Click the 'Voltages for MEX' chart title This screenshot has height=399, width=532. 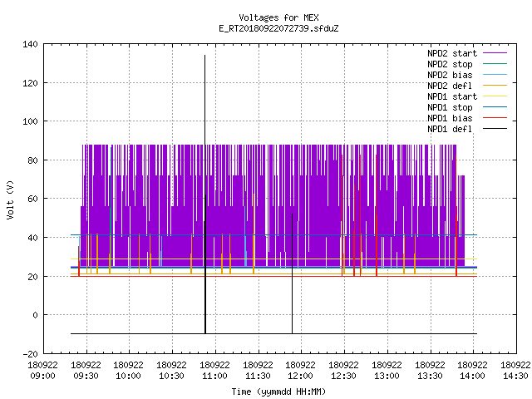(x=278, y=17)
